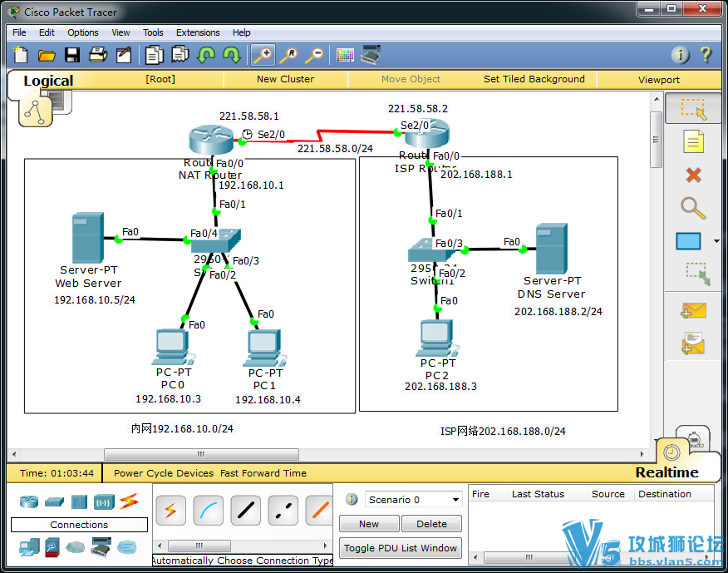Pick the orange fiber cable
The height and width of the screenshot is (573, 728).
coord(319,511)
